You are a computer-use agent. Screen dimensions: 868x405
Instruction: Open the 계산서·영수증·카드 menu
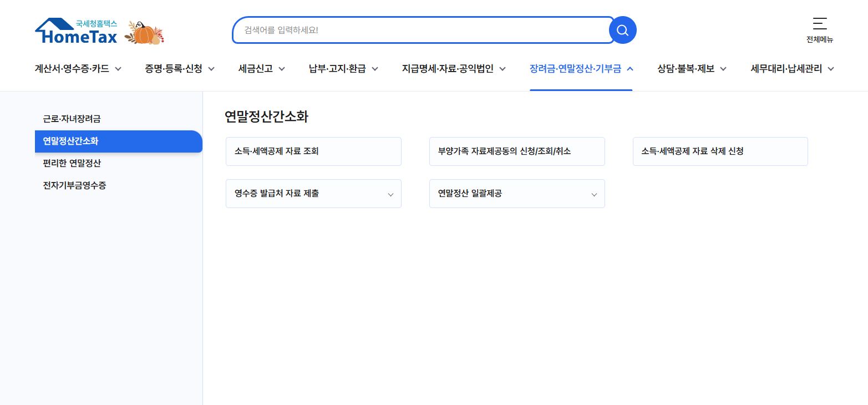click(73, 68)
